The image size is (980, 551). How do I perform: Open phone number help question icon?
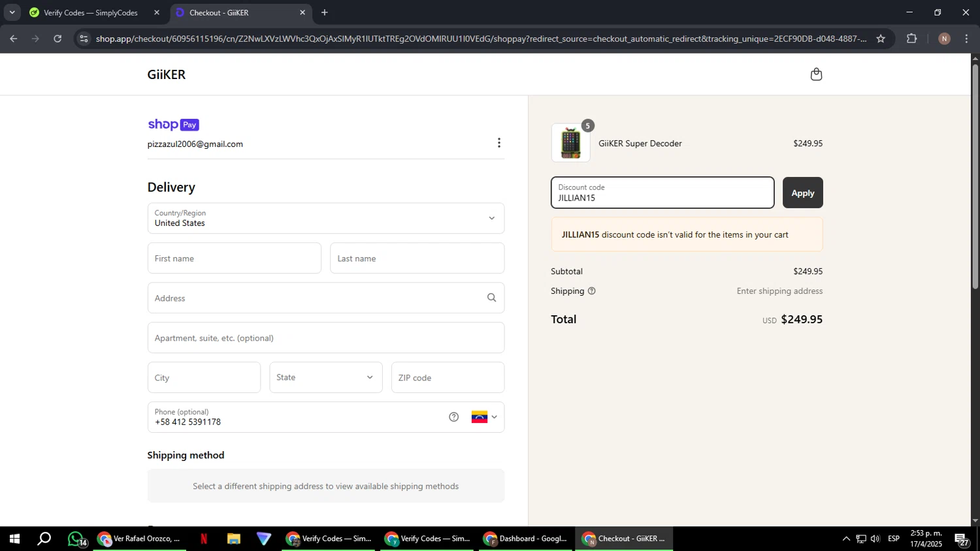tap(453, 417)
